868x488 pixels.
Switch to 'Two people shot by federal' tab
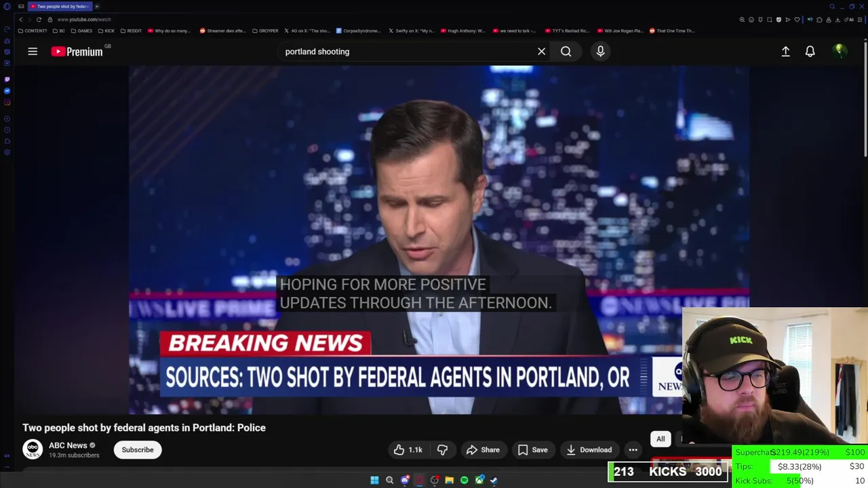(x=60, y=6)
